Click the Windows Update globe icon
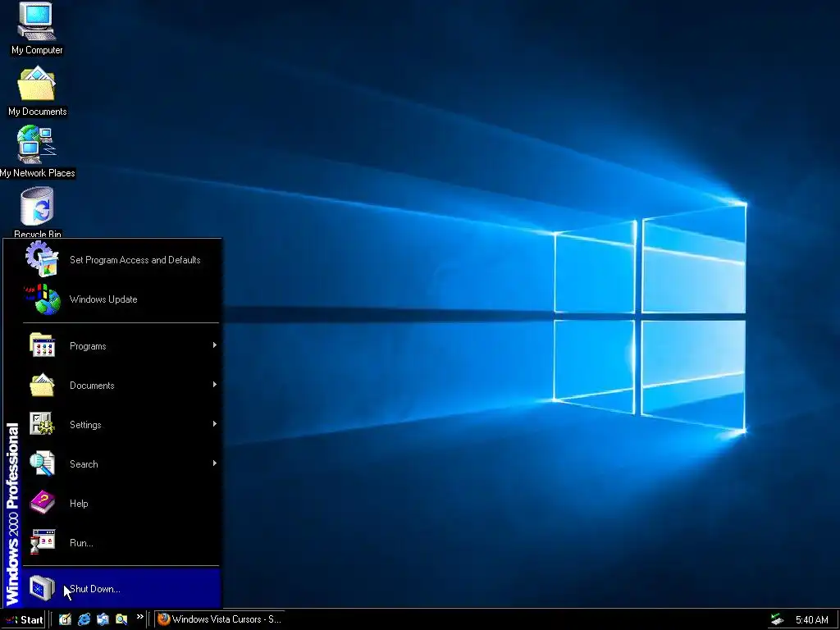 [x=42, y=299]
